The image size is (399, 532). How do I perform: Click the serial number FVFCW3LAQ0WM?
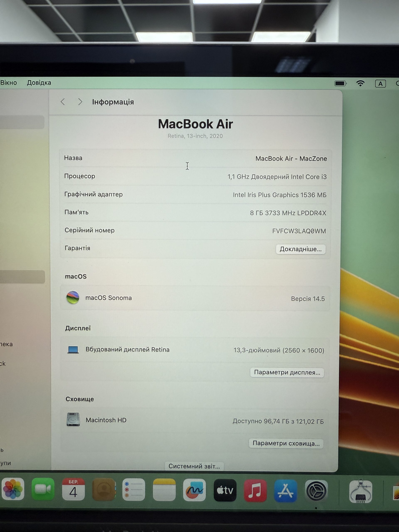click(299, 231)
